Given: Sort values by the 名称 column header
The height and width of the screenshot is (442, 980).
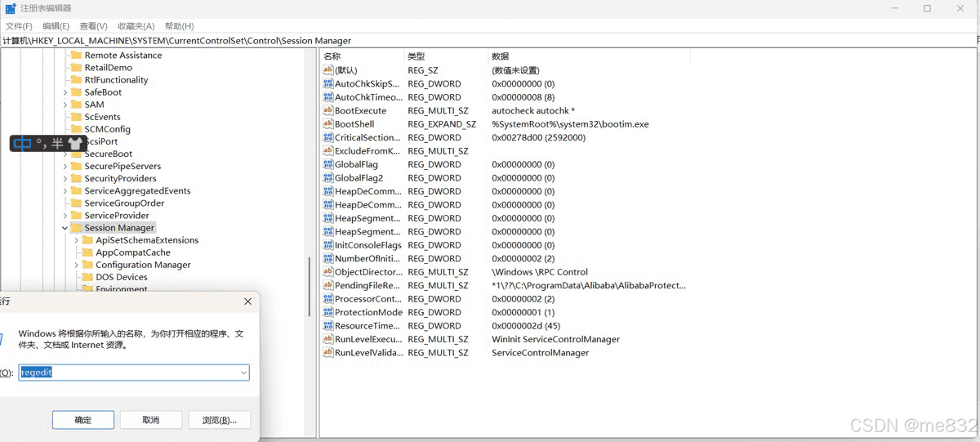Looking at the screenshot, I should click(363, 56).
